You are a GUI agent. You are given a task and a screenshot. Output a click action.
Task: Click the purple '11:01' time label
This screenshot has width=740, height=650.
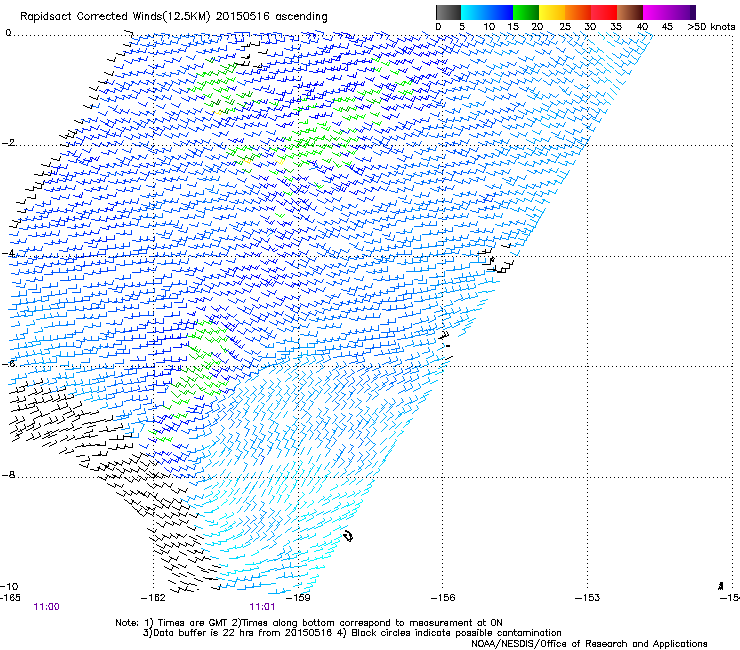click(x=262, y=607)
